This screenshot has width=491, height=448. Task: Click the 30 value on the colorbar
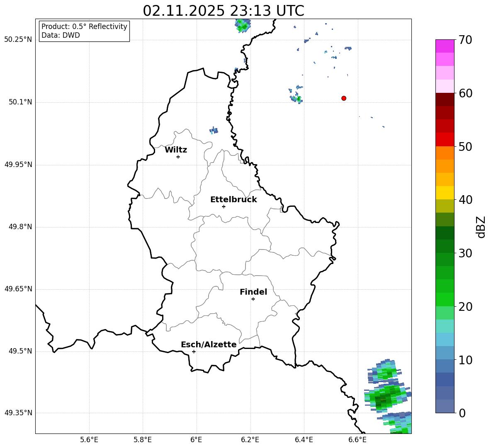[465, 253]
